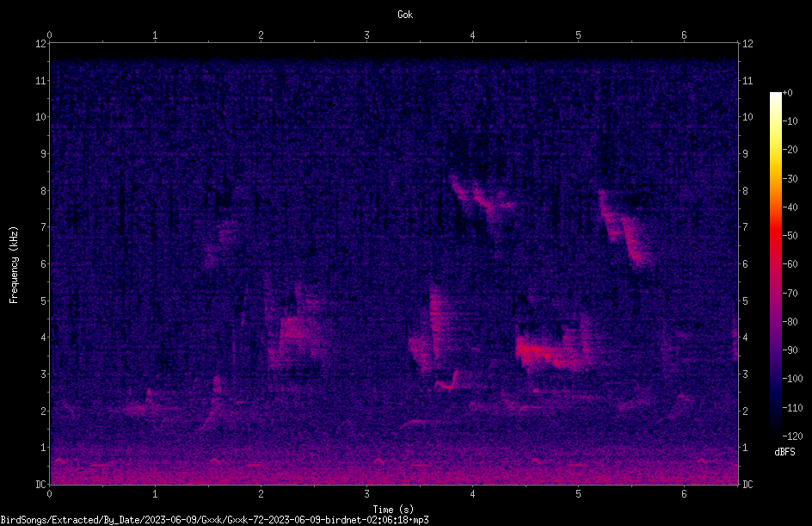812x526 pixels.
Task: Click "11" on the left frequency axis
Action: 40,80
